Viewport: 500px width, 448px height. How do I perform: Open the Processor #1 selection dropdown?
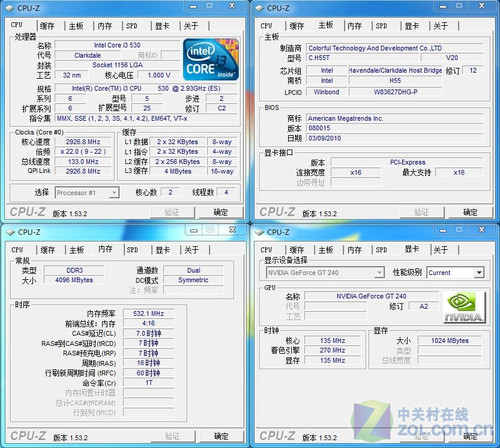pyautogui.click(x=114, y=193)
